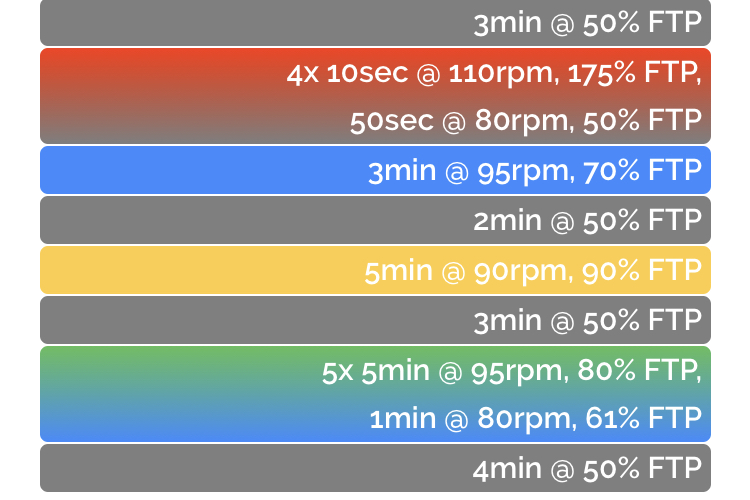750x500 pixels.
Task: Select the 50sec @ 80rpm, 50% FTP recovery line
Action: click(x=526, y=121)
